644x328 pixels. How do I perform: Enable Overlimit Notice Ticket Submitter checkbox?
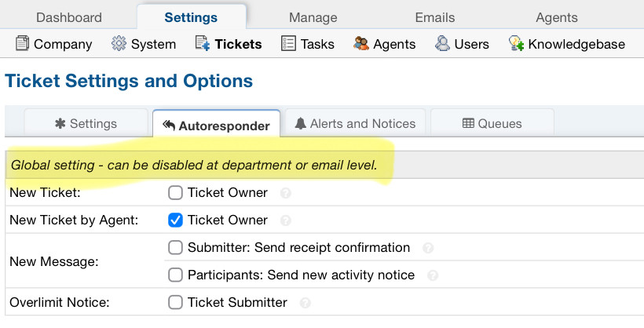point(175,303)
